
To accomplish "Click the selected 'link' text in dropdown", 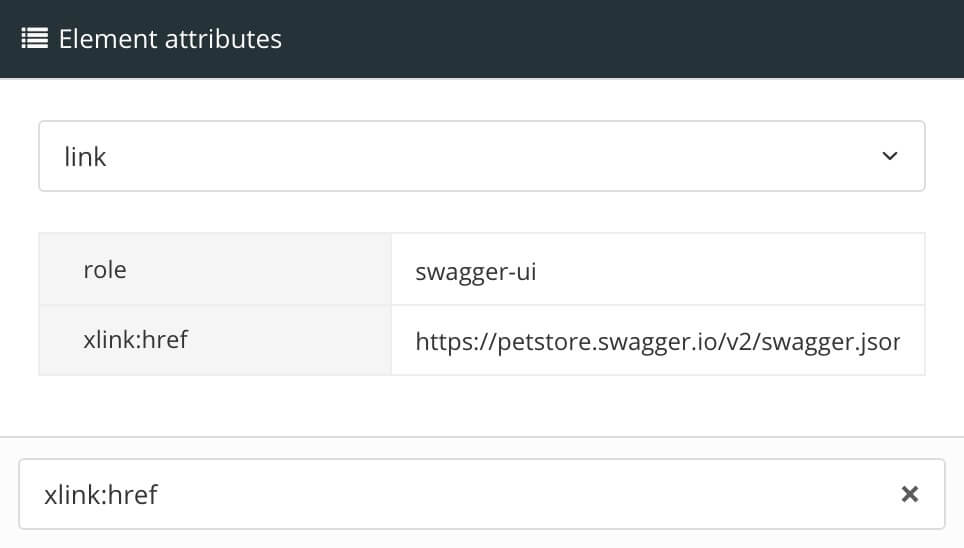I will point(85,157).
